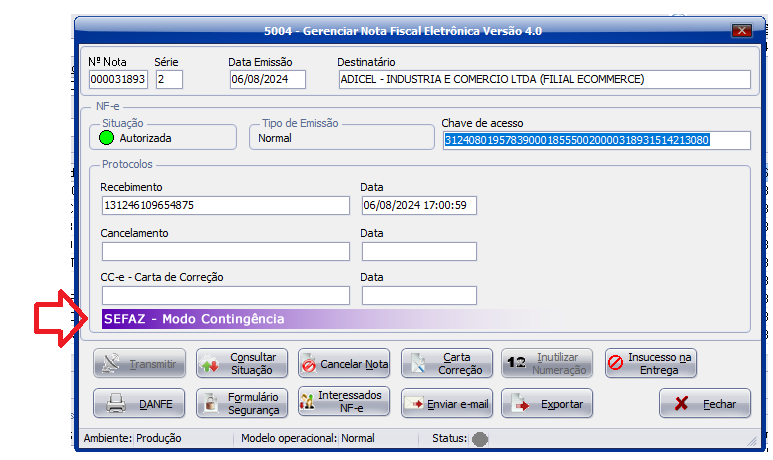Click the green Autorizada status indicator
The image size is (773, 460).
tap(106, 138)
